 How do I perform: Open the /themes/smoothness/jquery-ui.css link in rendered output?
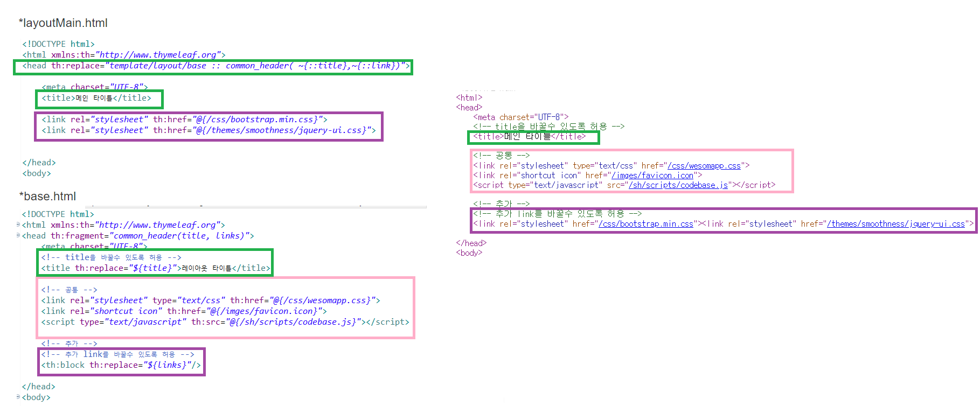[x=896, y=224]
